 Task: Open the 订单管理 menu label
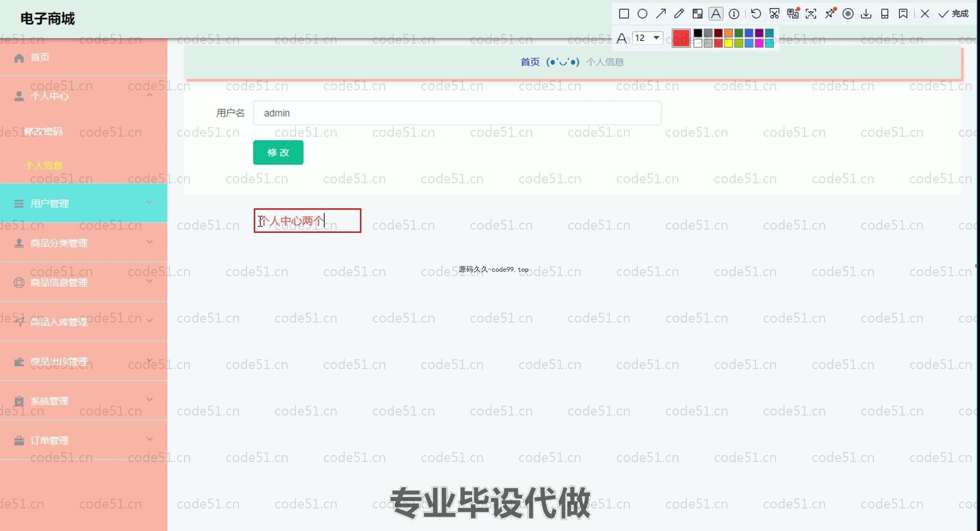[x=49, y=440]
